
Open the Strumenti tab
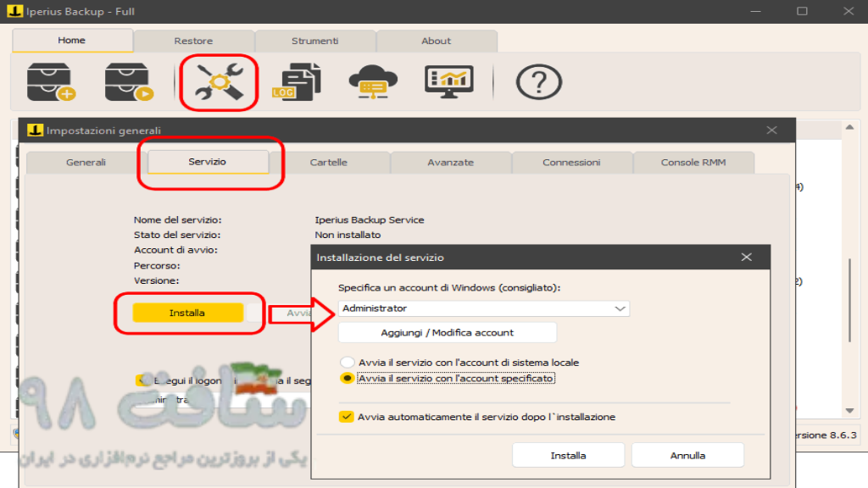tap(315, 41)
